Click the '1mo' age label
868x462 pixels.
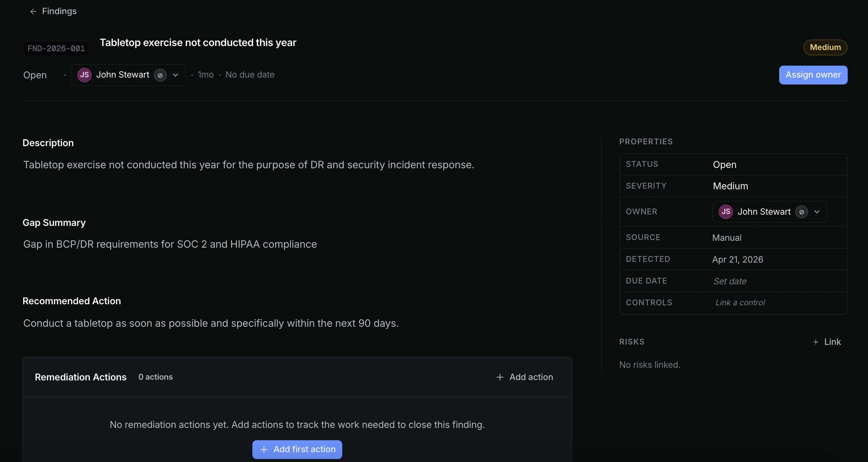tap(206, 75)
